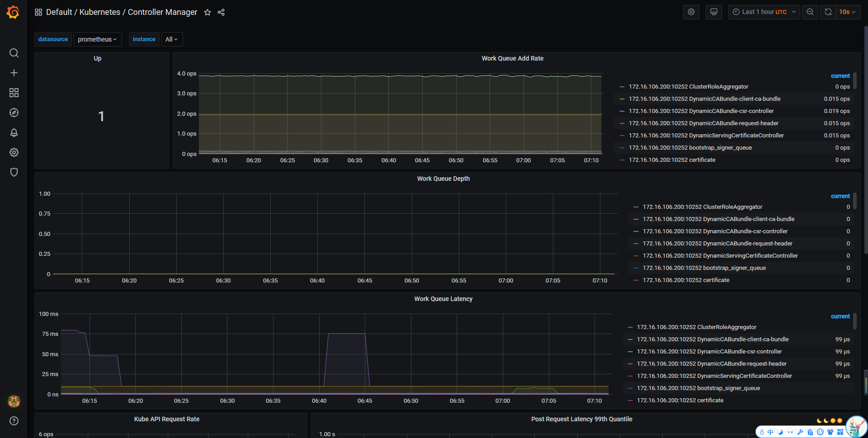The image size is (868, 438).
Task: Open the emoji smiley in IME toolbar
Action: coord(820,432)
